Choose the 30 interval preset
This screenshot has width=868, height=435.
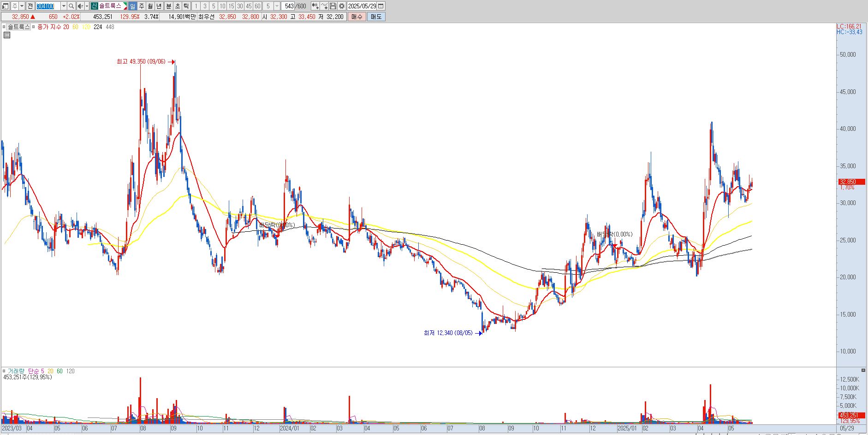tap(240, 6)
